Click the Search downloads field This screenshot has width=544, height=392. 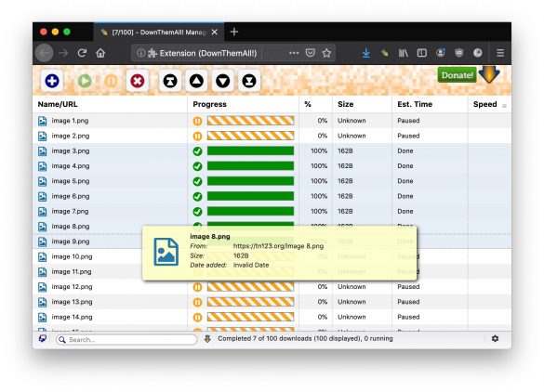126,340
